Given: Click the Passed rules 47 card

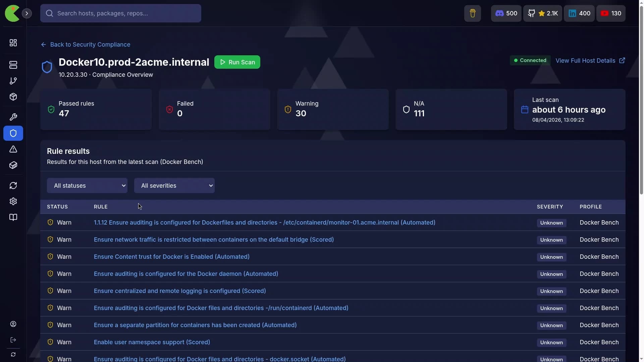Looking at the screenshot, I should [96, 110].
